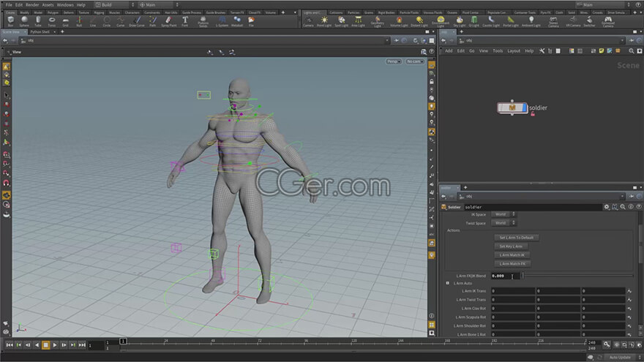
Task: Open the Render menu
Action: (32, 5)
